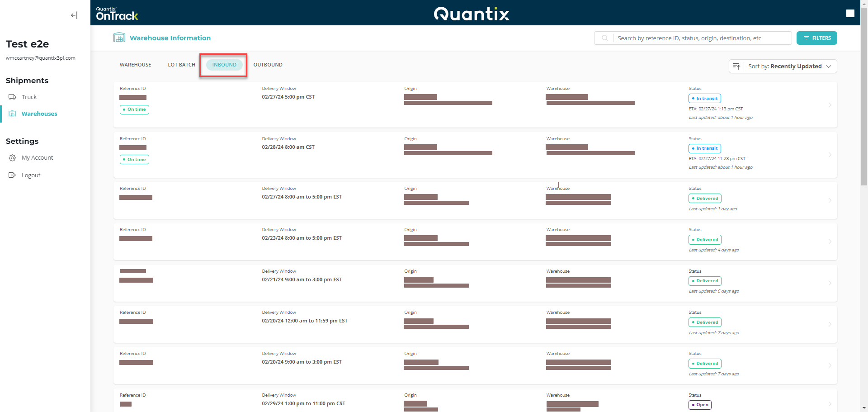Image resolution: width=868 pixels, height=412 pixels.
Task: Toggle the Open status badge
Action: coord(700,405)
